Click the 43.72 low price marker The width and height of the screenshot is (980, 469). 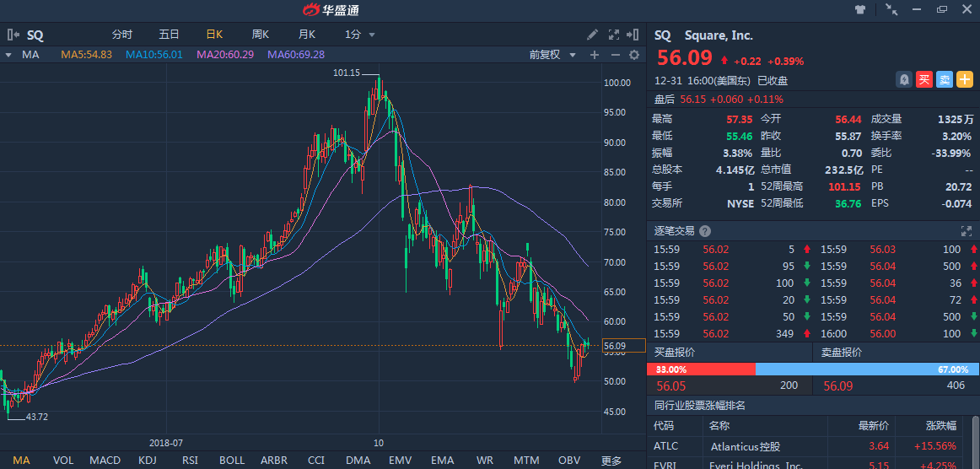(36, 417)
